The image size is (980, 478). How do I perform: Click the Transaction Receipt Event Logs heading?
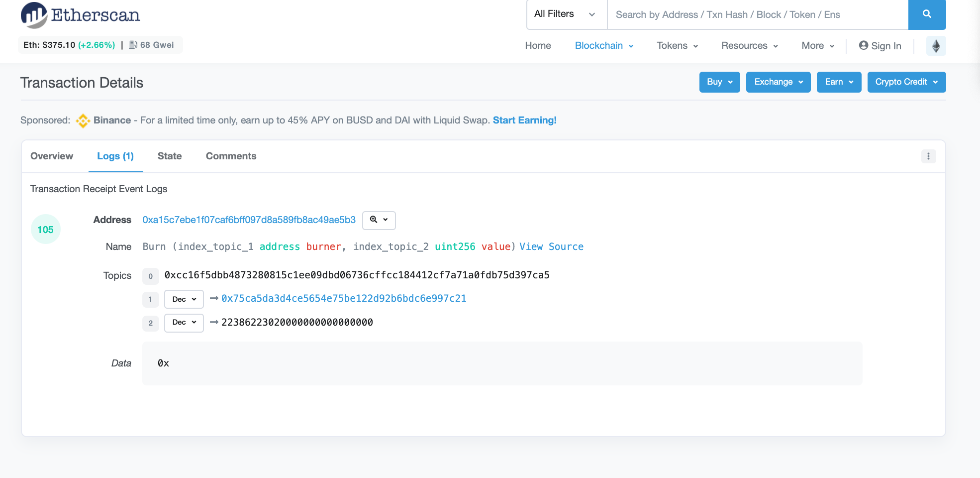pos(98,189)
